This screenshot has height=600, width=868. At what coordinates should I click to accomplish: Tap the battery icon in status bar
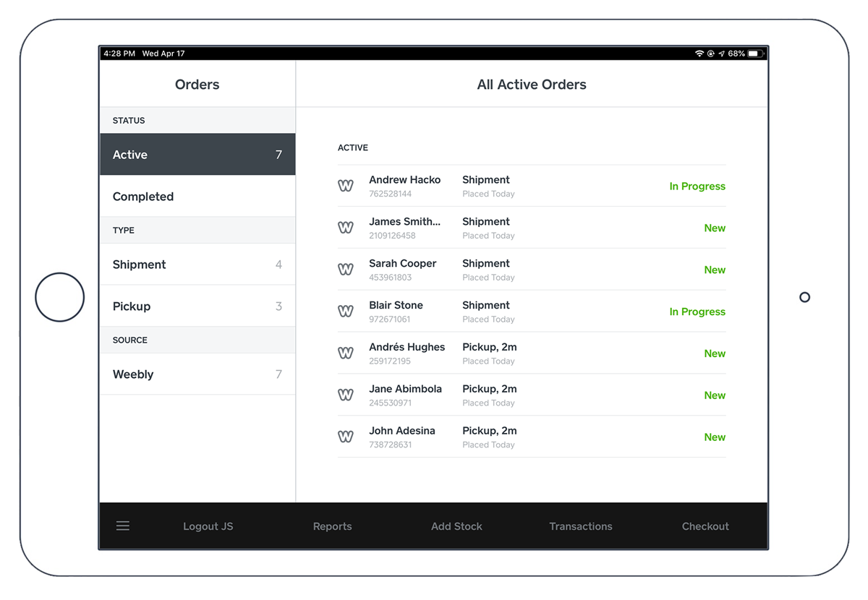pos(754,53)
